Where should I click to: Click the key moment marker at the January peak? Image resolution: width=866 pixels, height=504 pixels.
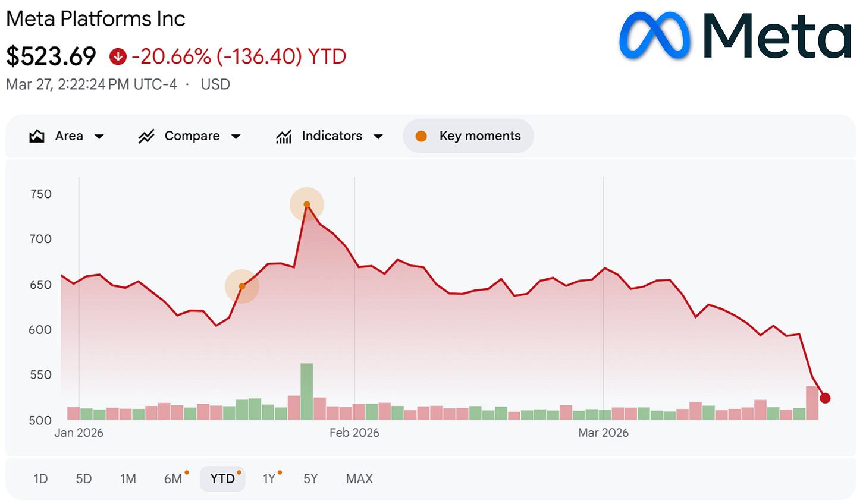(x=307, y=204)
